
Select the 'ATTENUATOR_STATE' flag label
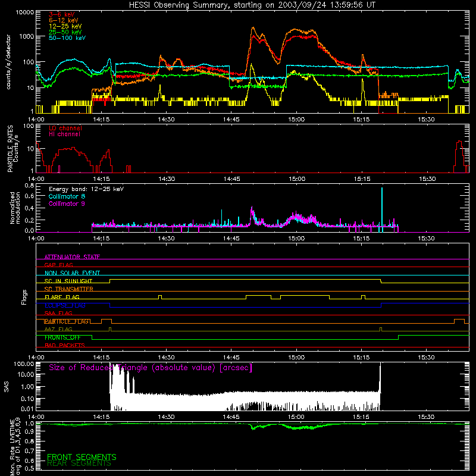(x=72, y=257)
